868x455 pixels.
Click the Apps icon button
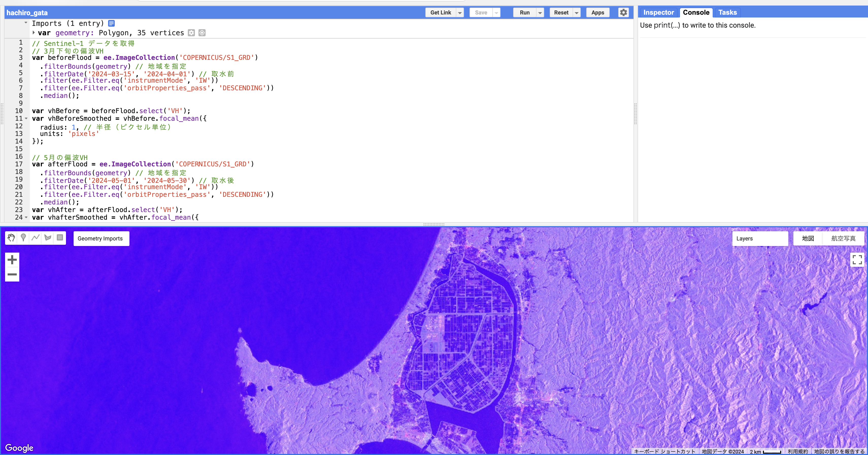coord(598,13)
